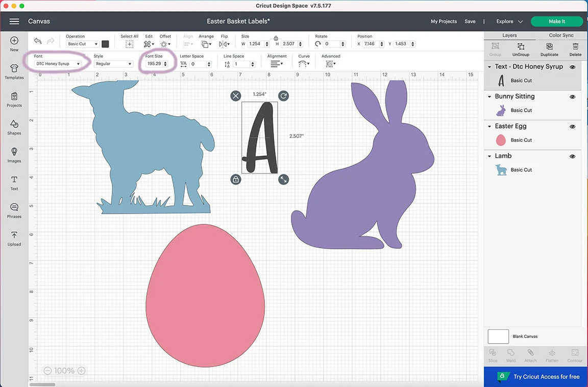588x387 pixels.
Task: Open the Curve tool dropdown
Action: [x=304, y=64]
